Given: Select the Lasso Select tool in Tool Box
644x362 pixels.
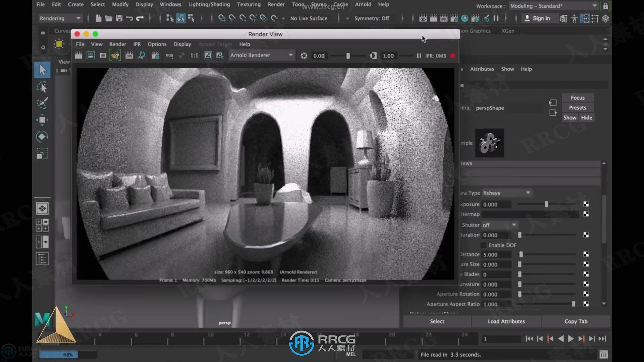Looking at the screenshot, I should 42,87.
